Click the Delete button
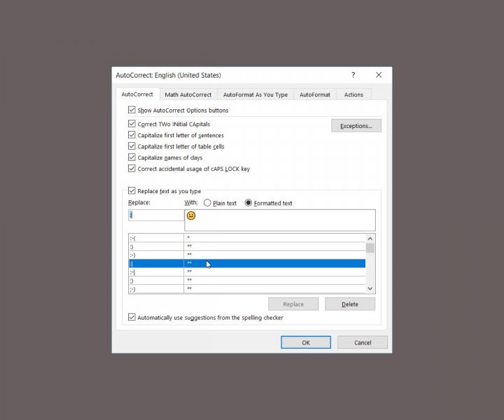The image size is (504, 420). point(350,304)
